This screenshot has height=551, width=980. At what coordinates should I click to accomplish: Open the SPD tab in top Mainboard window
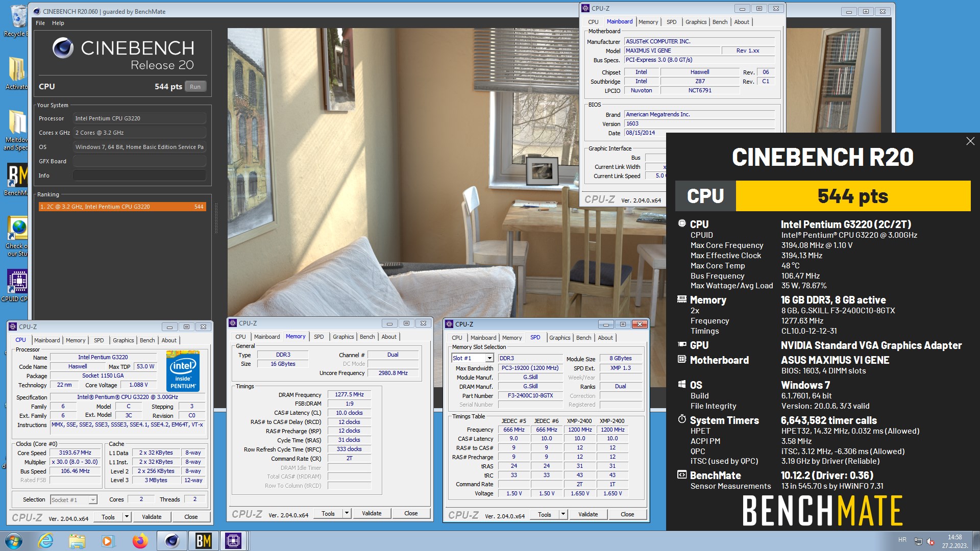[671, 22]
